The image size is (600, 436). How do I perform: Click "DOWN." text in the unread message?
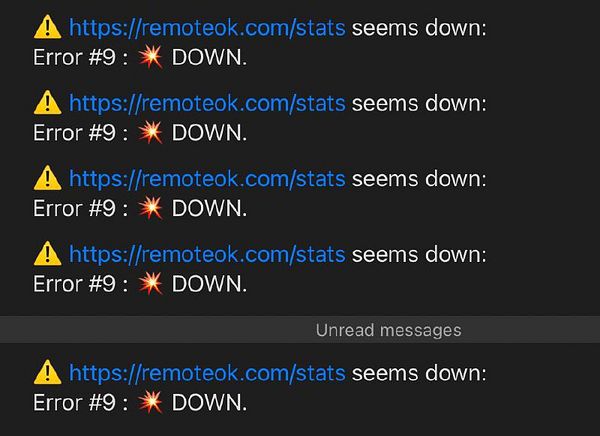click(209, 404)
